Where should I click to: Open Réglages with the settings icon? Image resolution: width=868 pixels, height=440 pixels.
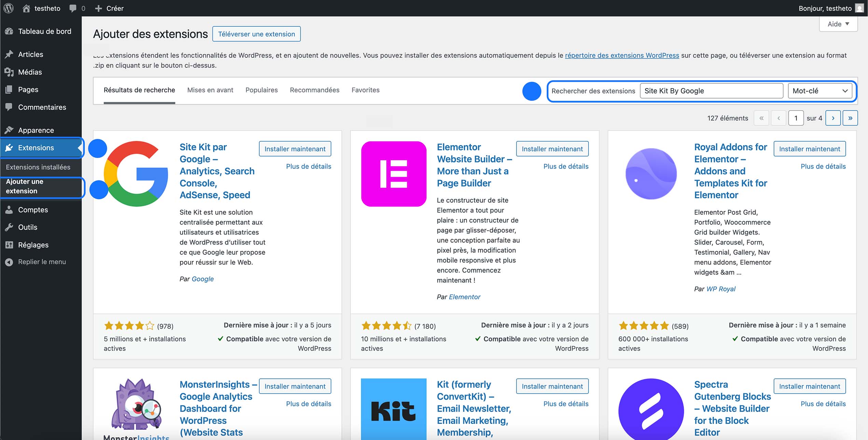pos(10,245)
